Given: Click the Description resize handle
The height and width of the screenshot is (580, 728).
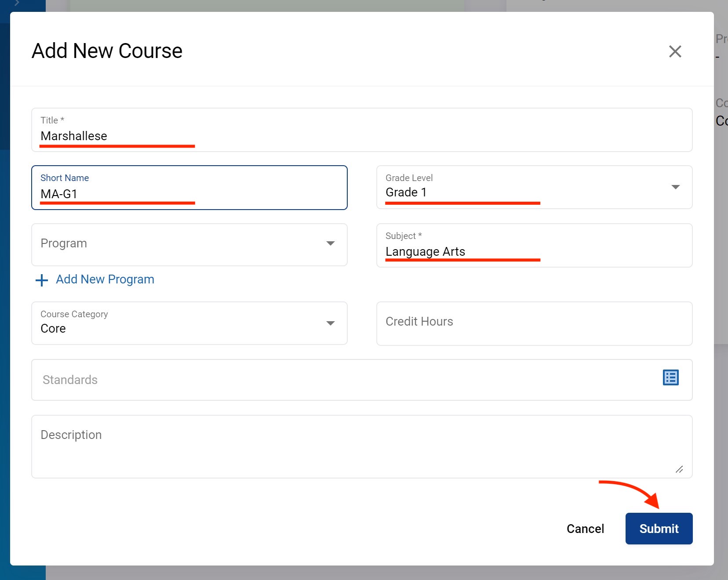Looking at the screenshot, I should [679, 469].
